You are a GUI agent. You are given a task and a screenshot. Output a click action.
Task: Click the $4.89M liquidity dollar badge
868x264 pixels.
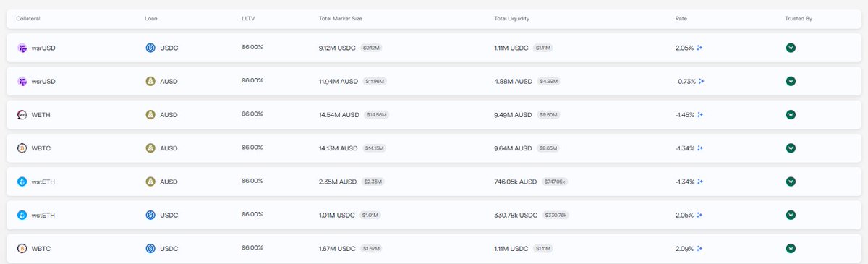click(549, 81)
